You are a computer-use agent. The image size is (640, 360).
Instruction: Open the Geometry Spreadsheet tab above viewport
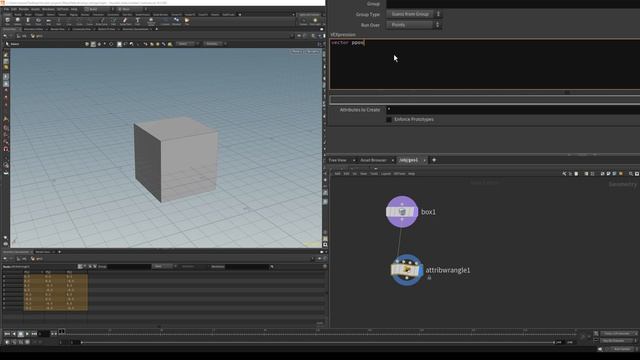[x=136, y=29]
